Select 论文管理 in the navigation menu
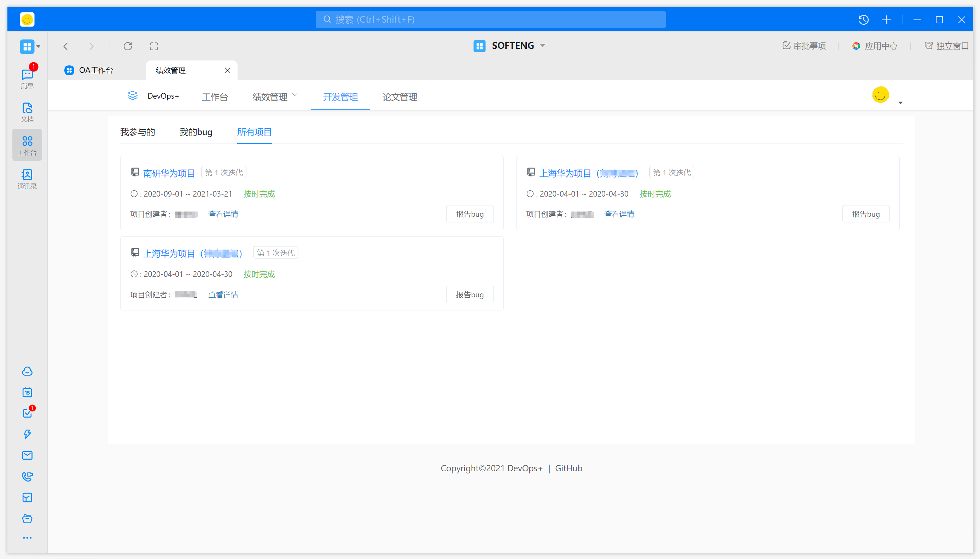Screen dimensions: 980x559 click(x=399, y=97)
